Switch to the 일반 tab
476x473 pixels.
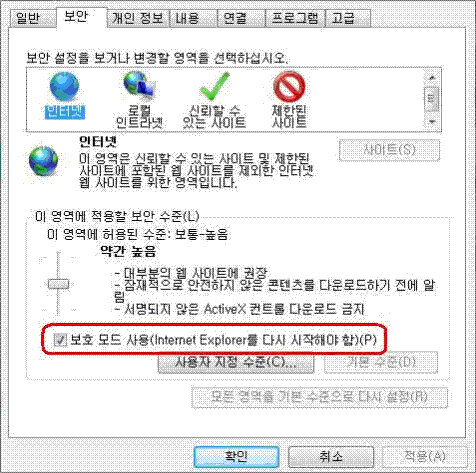[x=28, y=18]
